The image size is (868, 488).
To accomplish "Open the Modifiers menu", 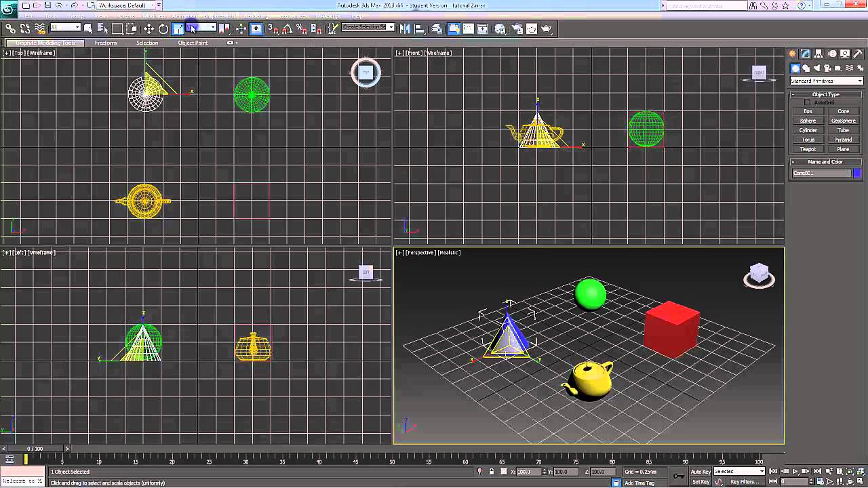I will point(154,16).
